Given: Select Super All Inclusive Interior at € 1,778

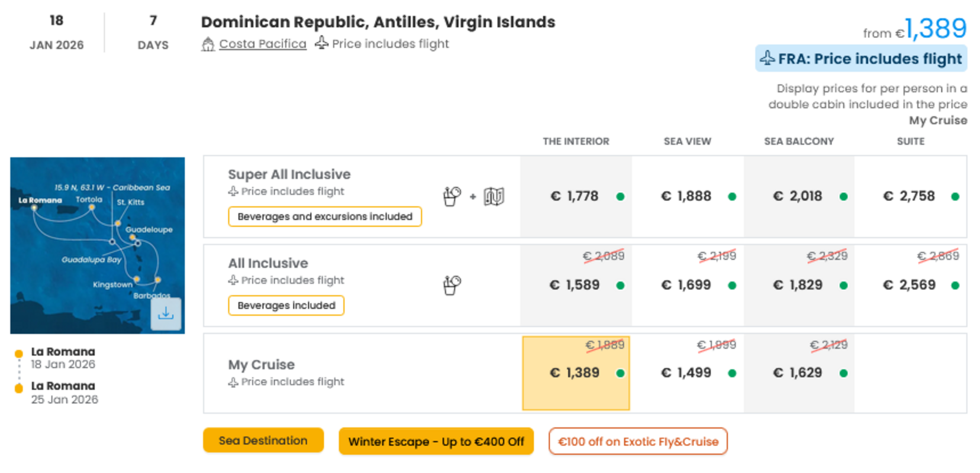Looking at the screenshot, I should [576, 196].
